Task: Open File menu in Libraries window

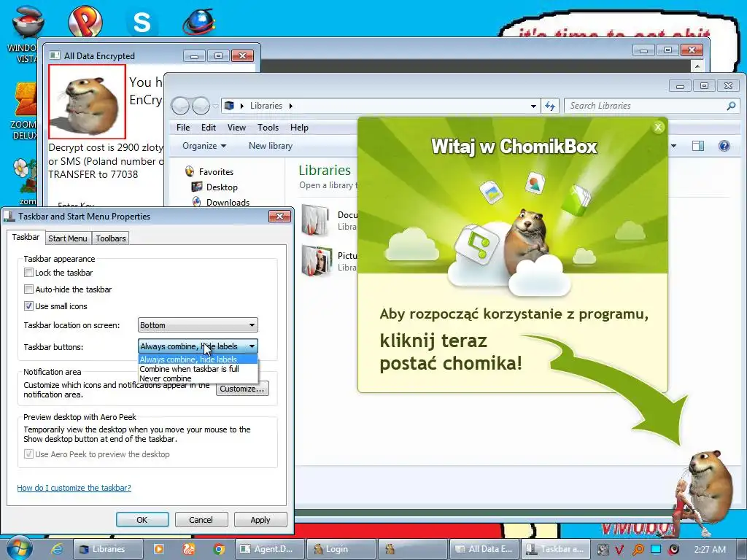Action: click(x=183, y=127)
